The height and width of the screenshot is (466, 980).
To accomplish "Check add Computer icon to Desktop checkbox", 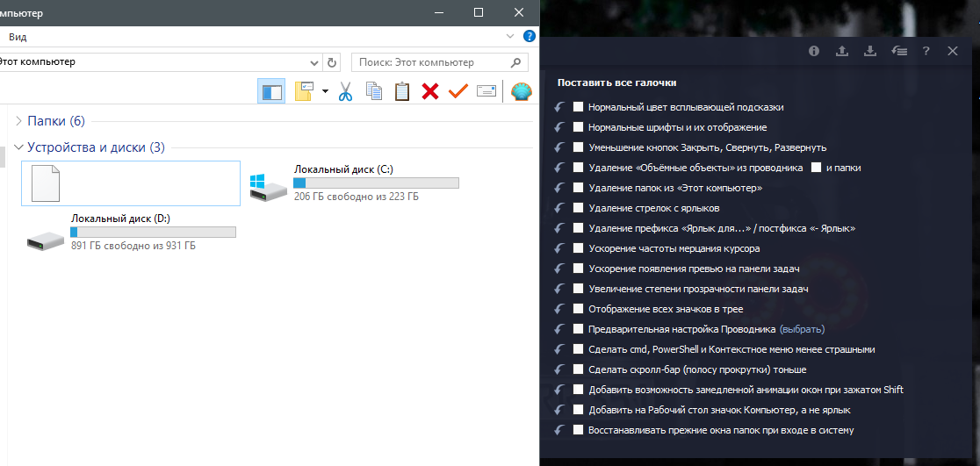I will click(x=579, y=410).
